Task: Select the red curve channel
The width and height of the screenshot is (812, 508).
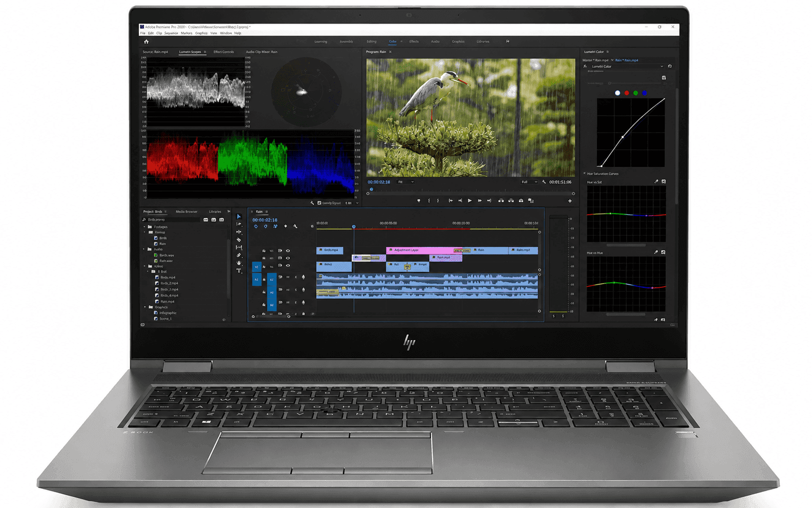Action: [x=627, y=93]
